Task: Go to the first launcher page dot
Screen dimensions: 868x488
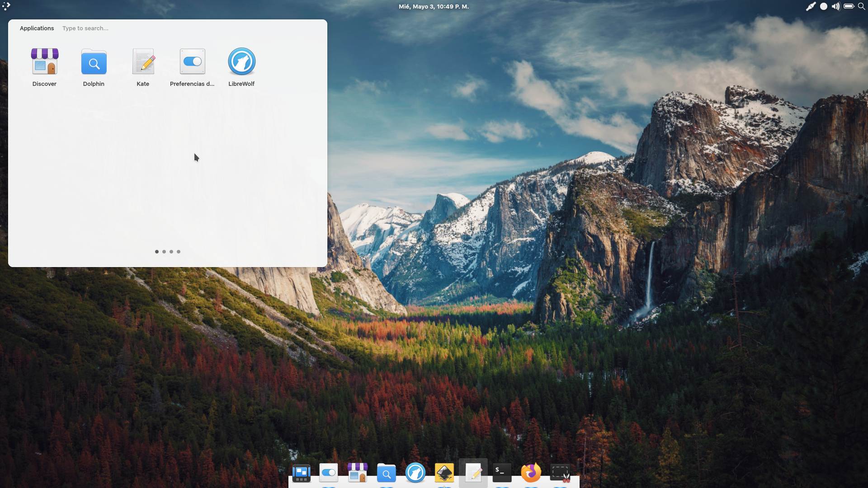Action: (157, 252)
